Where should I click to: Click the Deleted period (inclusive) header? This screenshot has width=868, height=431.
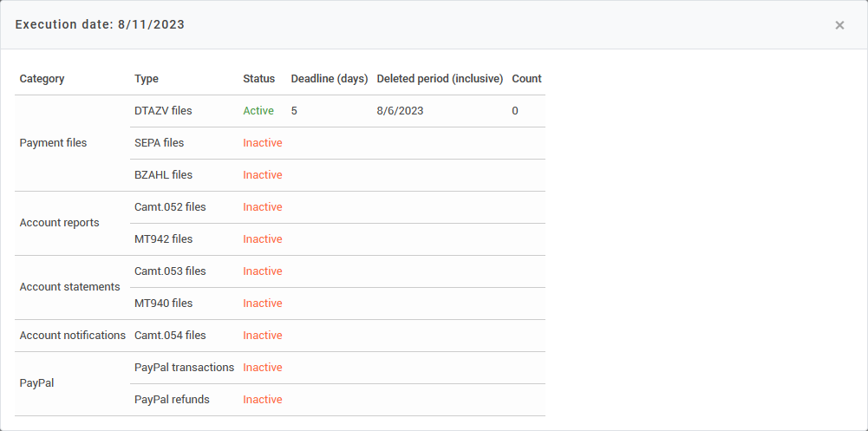pyautogui.click(x=440, y=79)
